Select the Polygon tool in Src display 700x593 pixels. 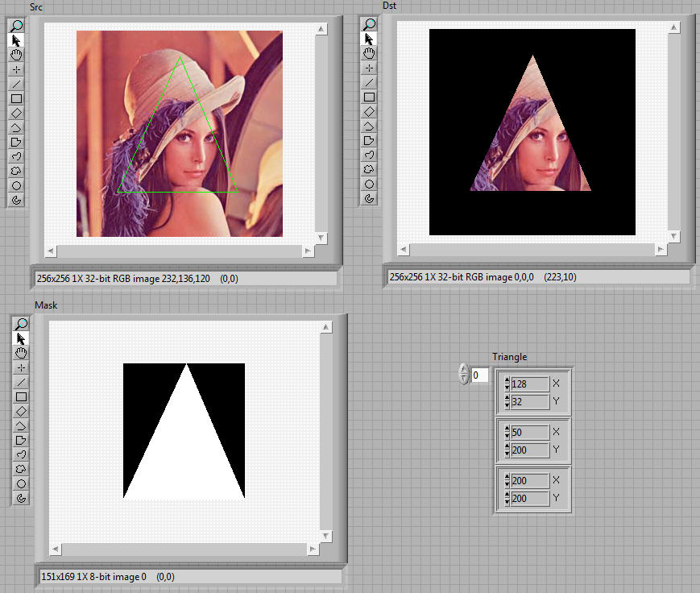17,142
